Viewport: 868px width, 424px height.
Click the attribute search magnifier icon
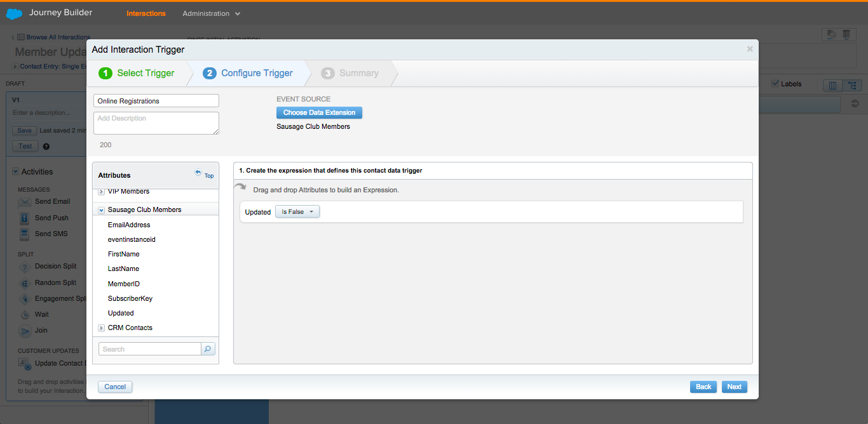click(x=208, y=349)
